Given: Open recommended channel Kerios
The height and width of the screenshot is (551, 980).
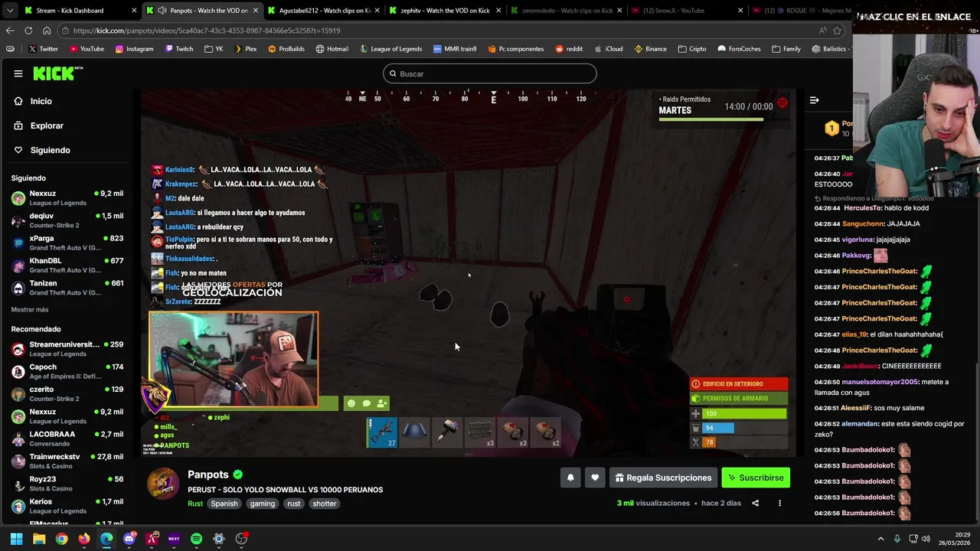Looking at the screenshot, I should (67, 506).
